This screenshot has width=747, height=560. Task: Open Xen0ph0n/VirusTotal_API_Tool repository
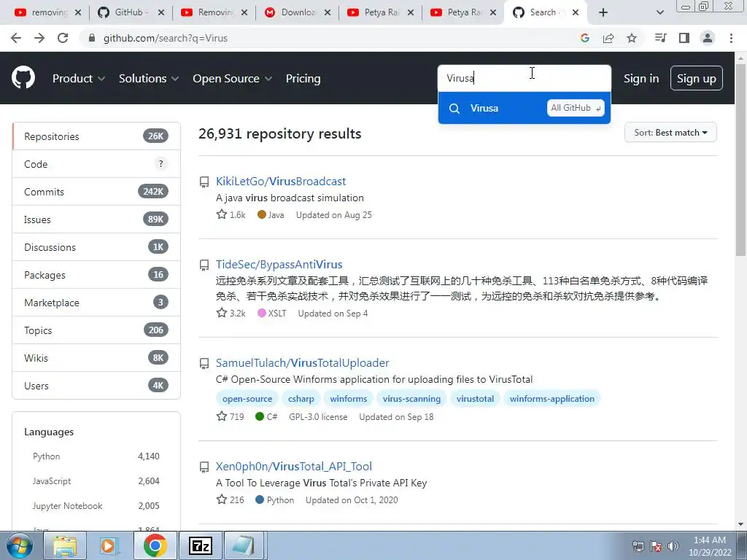(294, 466)
